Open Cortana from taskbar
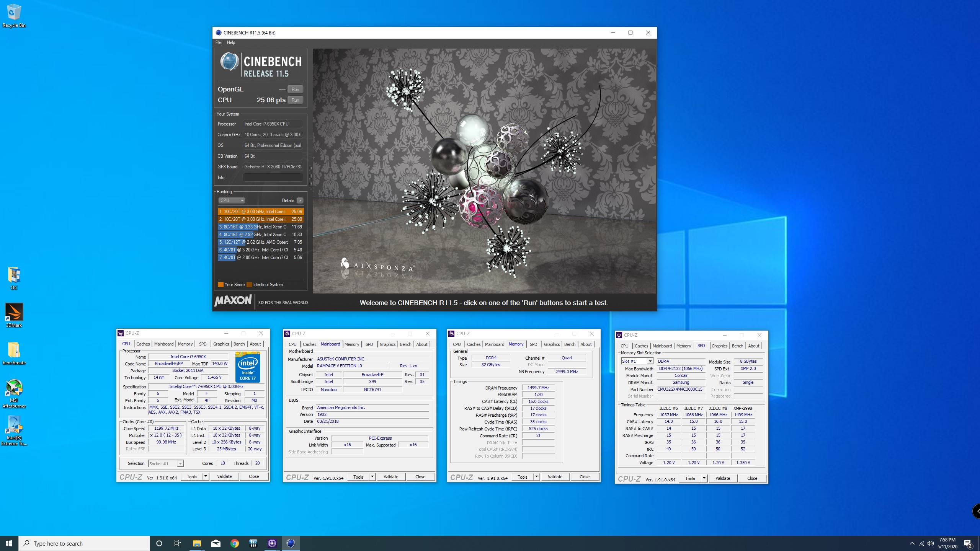Image resolution: width=980 pixels, height=551 pixels. pyautogui.click(x=159, y=543)
